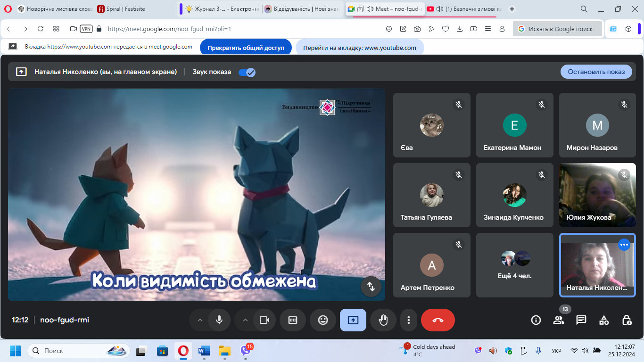Open Opera downloads icon
This screenshot has height=362, width=644.
pos(460,29)
